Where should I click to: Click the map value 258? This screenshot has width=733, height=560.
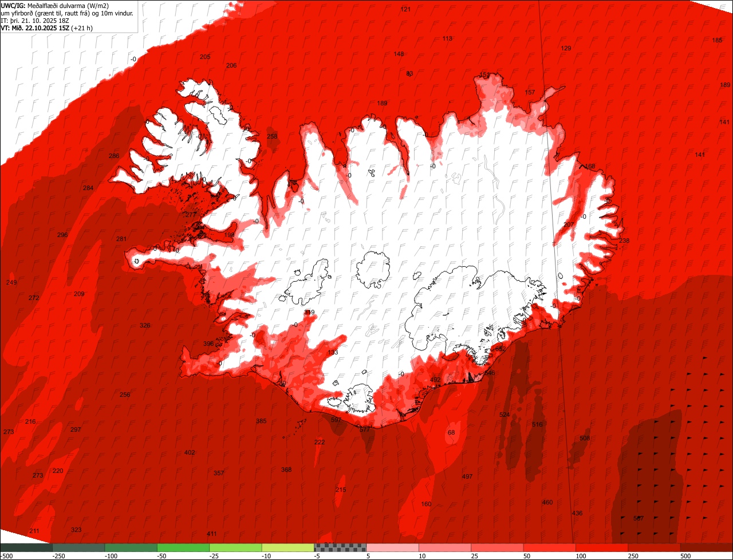pos(272,136)
